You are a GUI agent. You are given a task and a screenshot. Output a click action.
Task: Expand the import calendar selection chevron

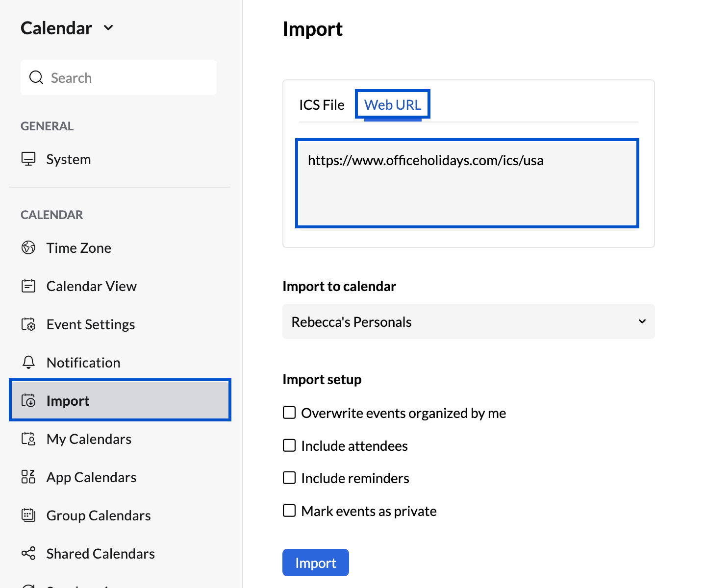pyautogui.click(x=641, y=321)
